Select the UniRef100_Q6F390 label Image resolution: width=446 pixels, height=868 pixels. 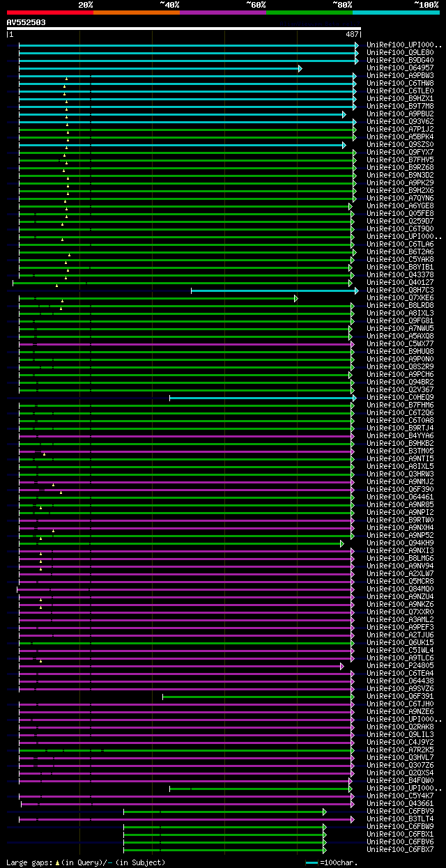(400, 489)
